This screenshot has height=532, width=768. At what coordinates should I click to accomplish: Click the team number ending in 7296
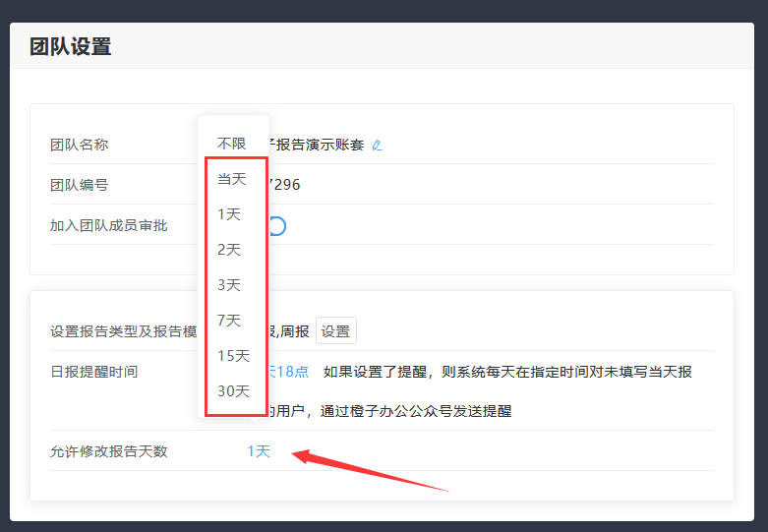tap(284, 185)
